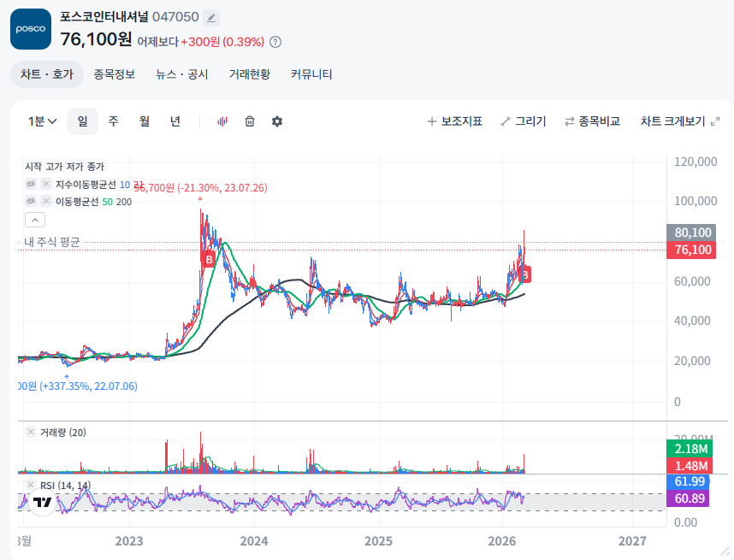Click the 종목비교 compare button

[x=592, y=121]
